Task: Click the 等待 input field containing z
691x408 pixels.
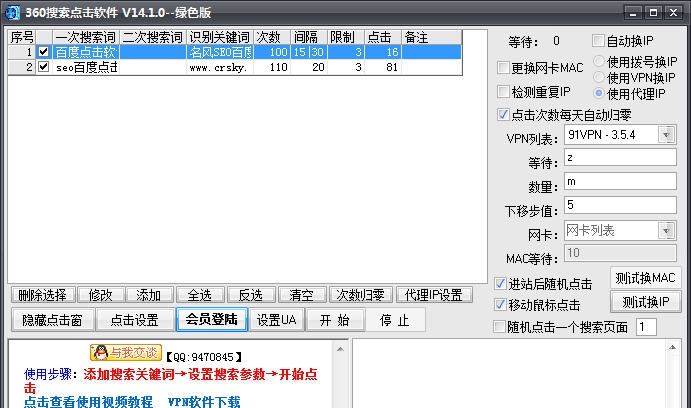Action: coord(620,157)
